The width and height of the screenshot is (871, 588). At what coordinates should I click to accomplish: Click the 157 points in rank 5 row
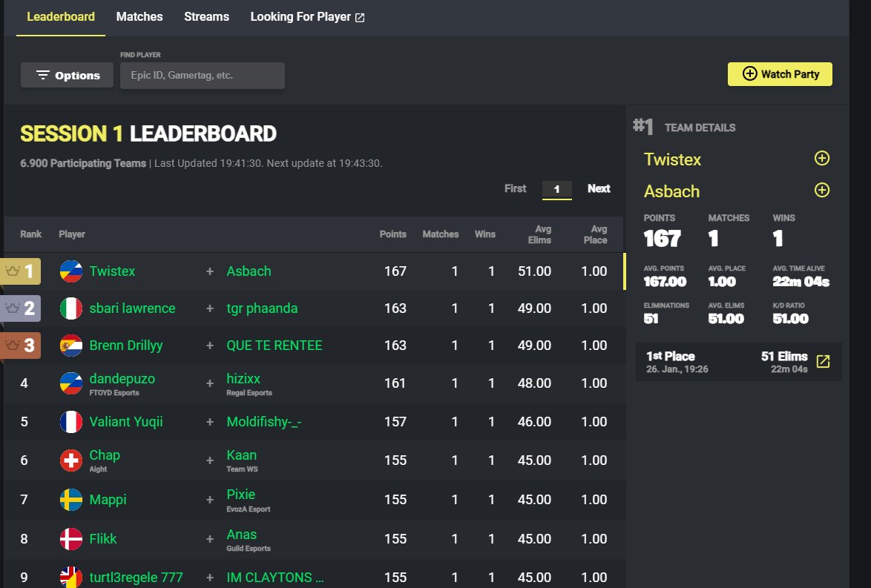395,421
